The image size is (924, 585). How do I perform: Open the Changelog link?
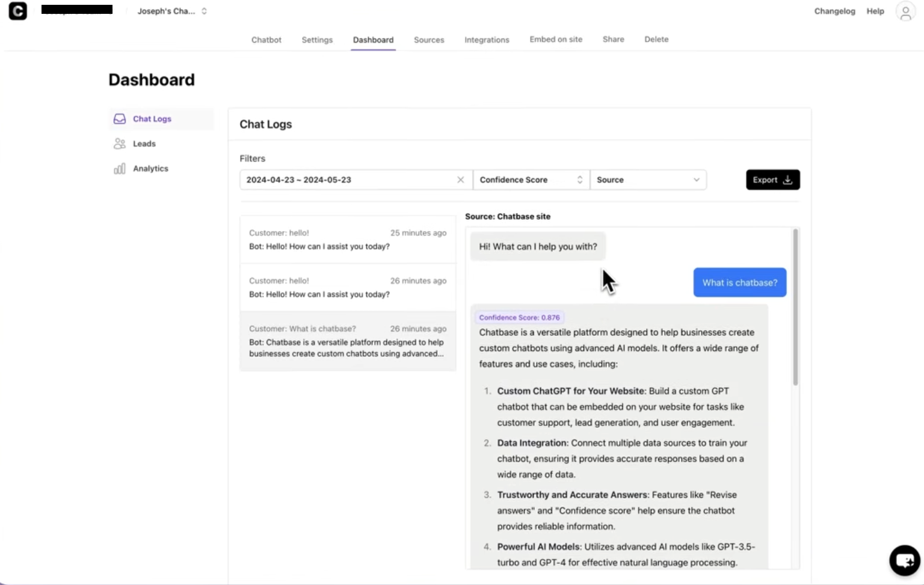click(834, 11)
